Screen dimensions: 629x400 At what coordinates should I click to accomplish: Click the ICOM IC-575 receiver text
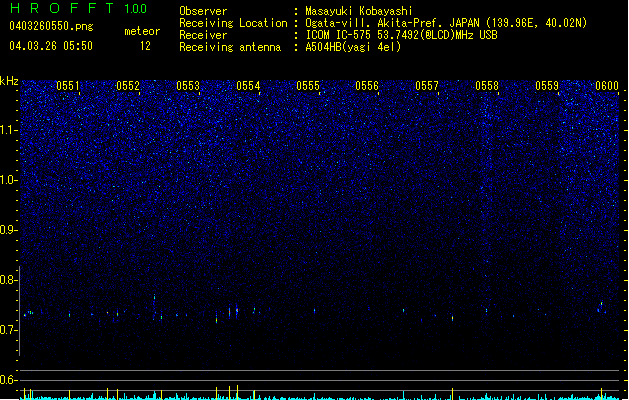coord(401,35)
